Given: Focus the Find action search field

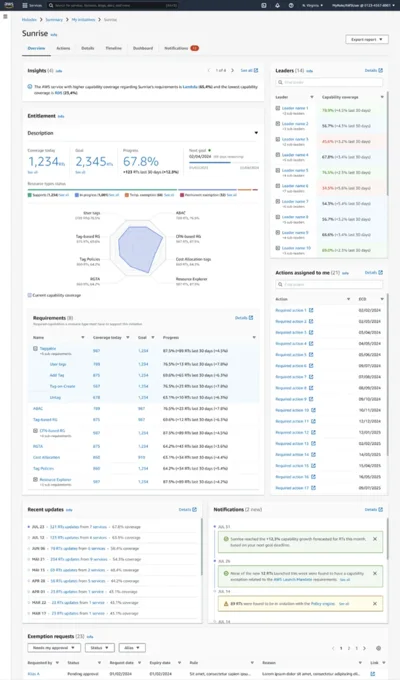Looking at the screenshot, I should click(329, 284).
